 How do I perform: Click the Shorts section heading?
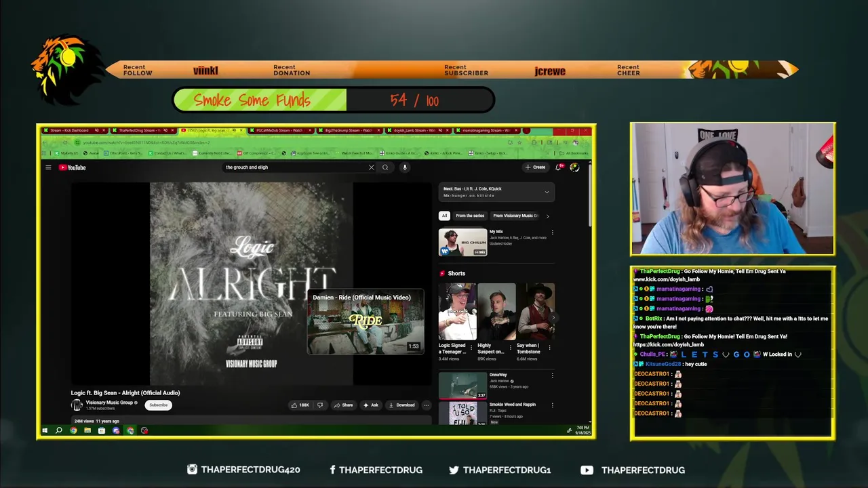pos(456,274)
